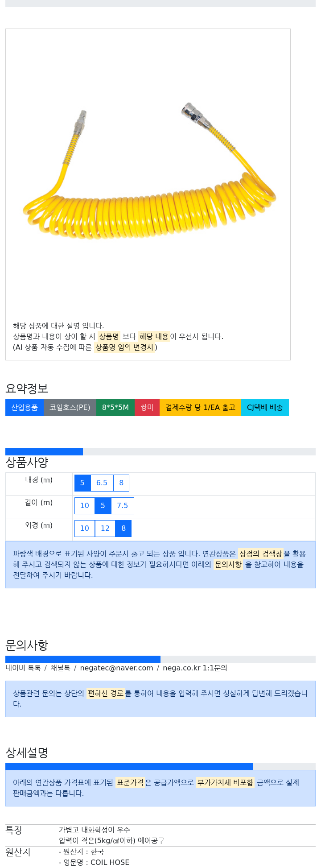Choose inner diameter 8 option
Image resolution: width=321 pixels, height=868 pixels.
121,483
